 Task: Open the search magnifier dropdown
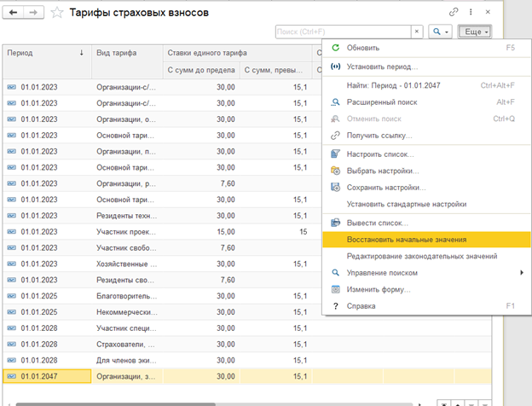[440, 32]
